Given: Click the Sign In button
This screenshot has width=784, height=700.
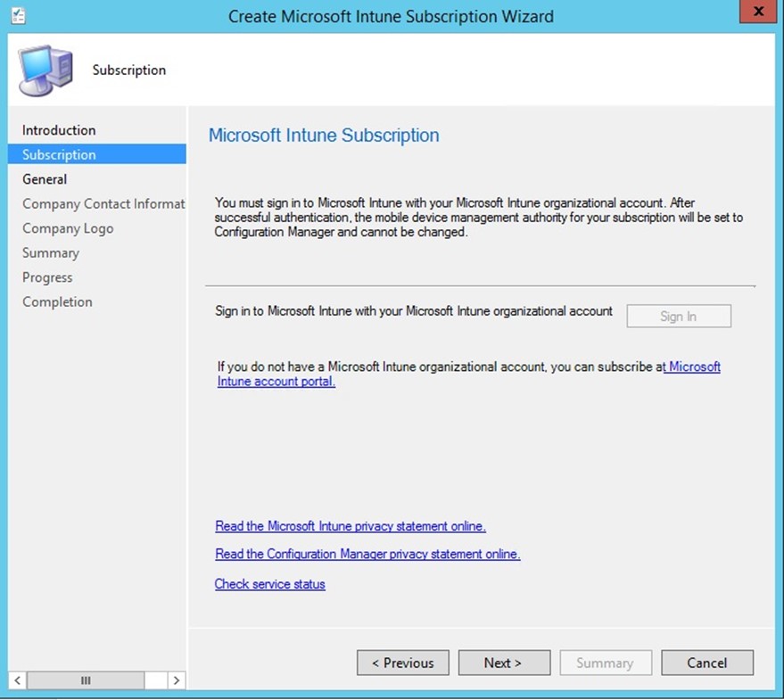Looking at the screenshot, I should (679, 316).
